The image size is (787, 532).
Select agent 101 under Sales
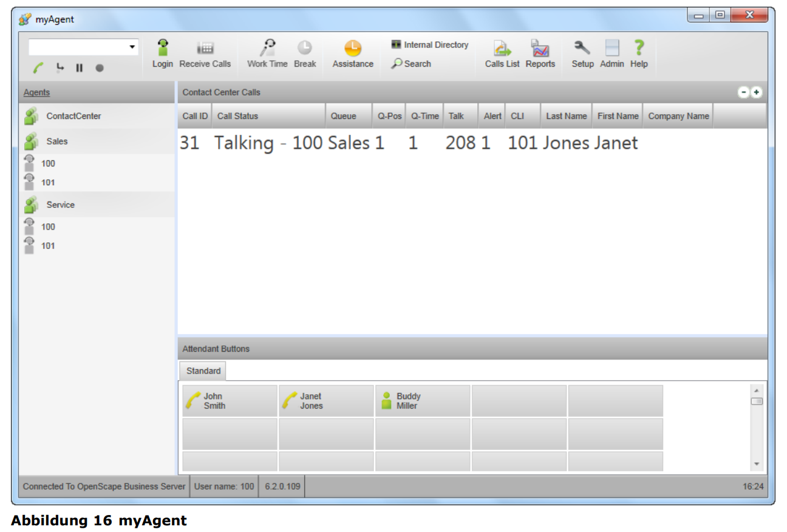click(97, 182)
